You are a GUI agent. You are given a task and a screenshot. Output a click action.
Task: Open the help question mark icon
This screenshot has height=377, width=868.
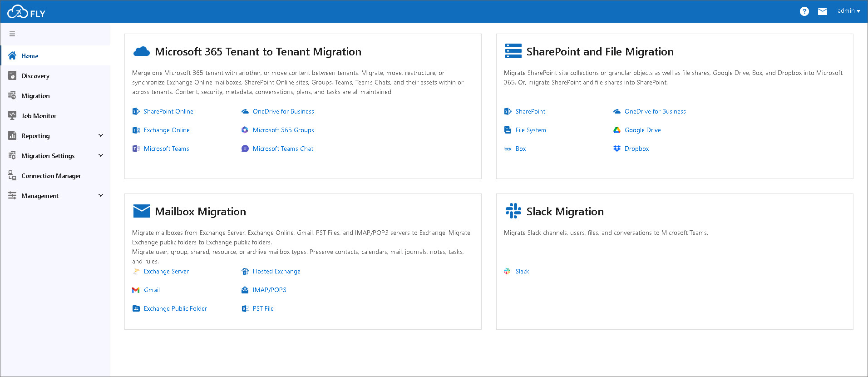click(x=804, y=11)
